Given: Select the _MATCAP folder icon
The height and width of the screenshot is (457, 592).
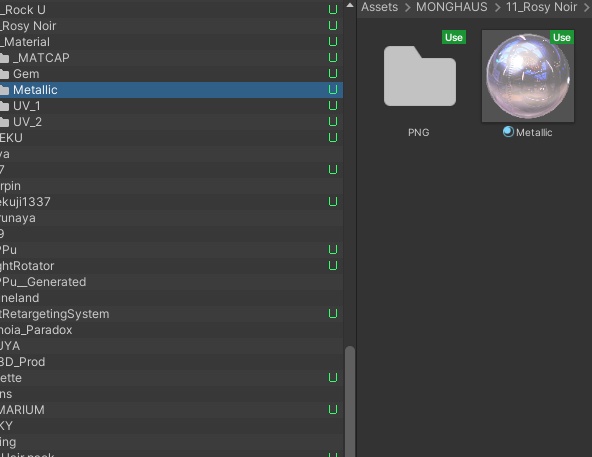Looking at the screenshot, I should [x=5, y=58].
